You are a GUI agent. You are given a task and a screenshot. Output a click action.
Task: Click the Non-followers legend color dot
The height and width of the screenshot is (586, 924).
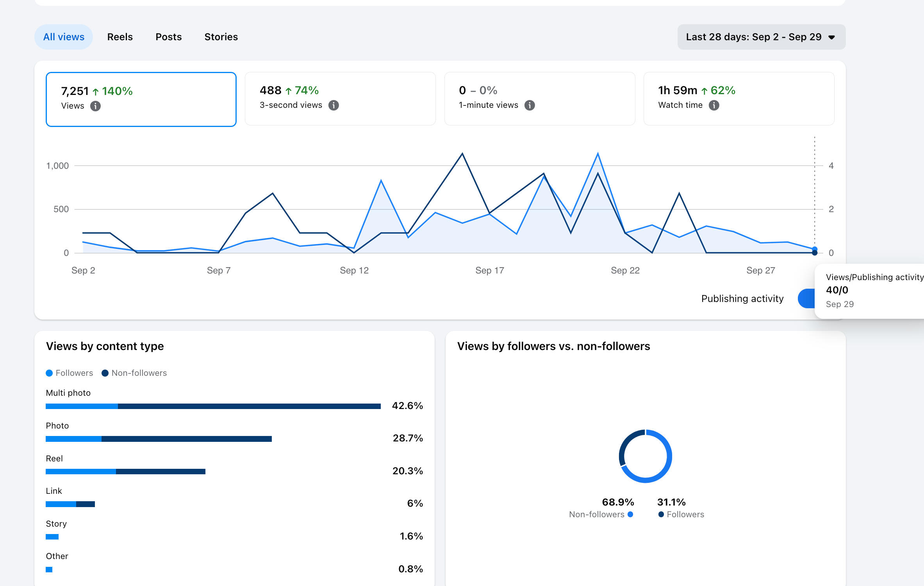coord(105,373)
